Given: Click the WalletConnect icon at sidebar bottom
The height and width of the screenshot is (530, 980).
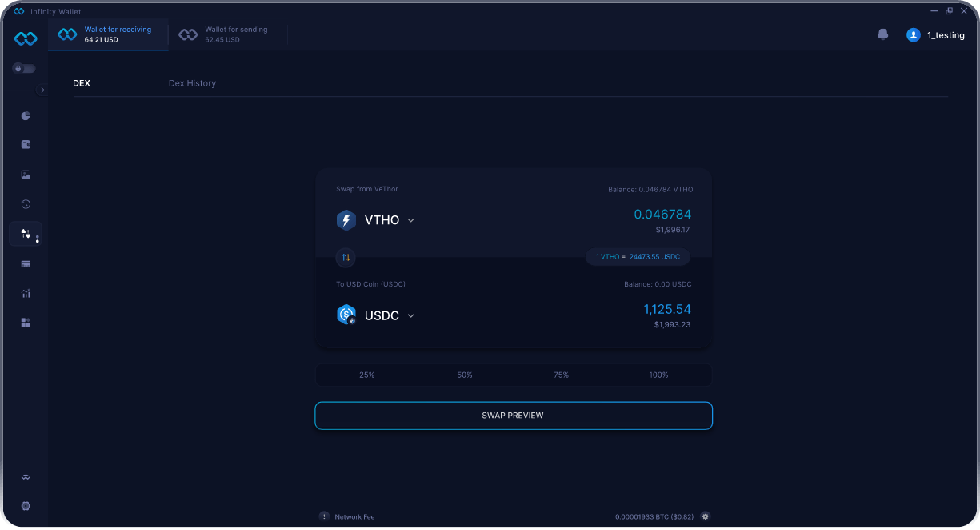Looking at the screenshot, I should click(x=26, y=477).
